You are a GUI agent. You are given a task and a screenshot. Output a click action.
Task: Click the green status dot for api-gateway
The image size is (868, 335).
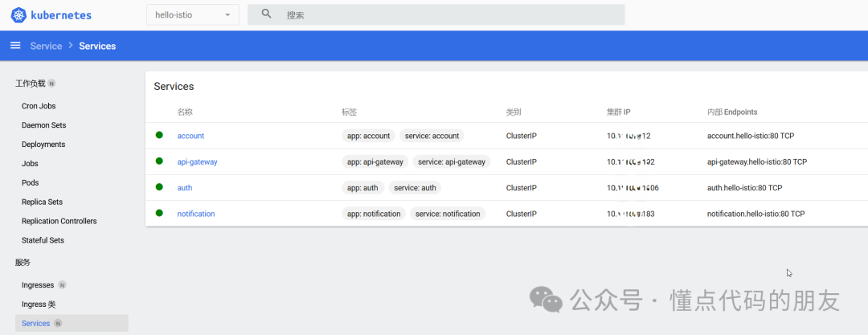(159, 161)
